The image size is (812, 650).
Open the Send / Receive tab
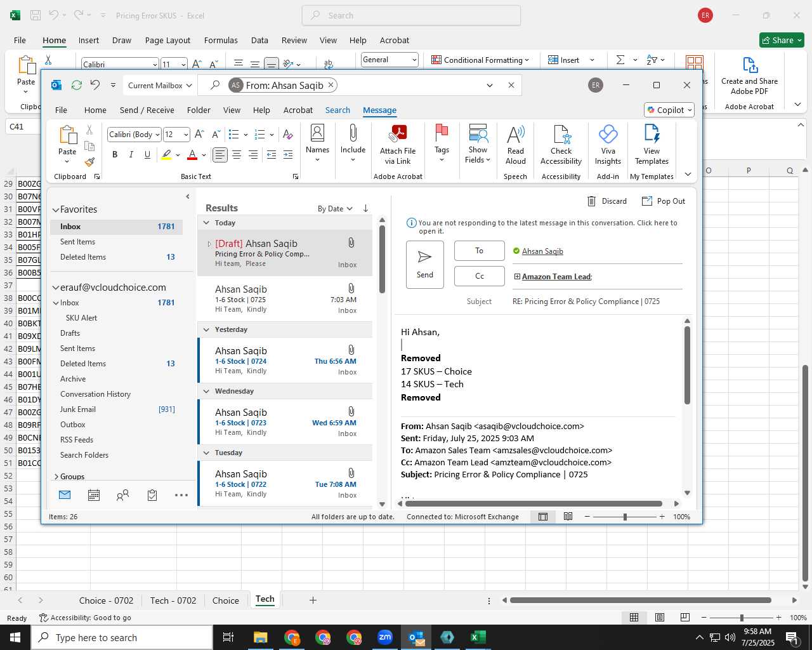tap(147, 110)
